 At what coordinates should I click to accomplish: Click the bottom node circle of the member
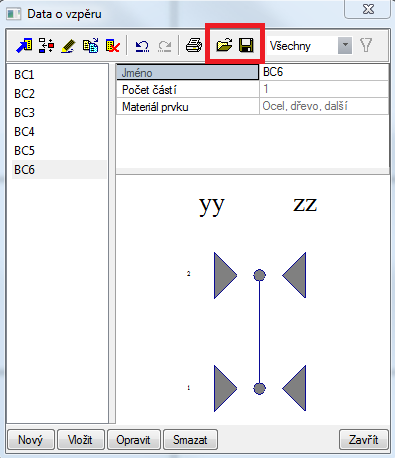coord(259,389)
